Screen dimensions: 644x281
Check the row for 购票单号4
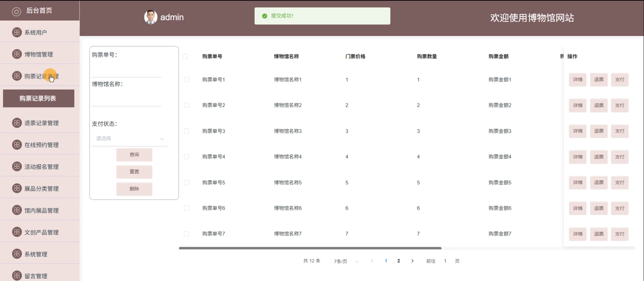186,157
